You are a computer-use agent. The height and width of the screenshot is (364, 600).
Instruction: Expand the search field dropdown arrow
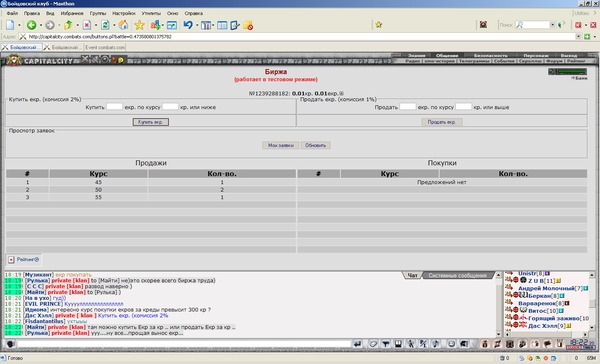[x=552, y=24]
